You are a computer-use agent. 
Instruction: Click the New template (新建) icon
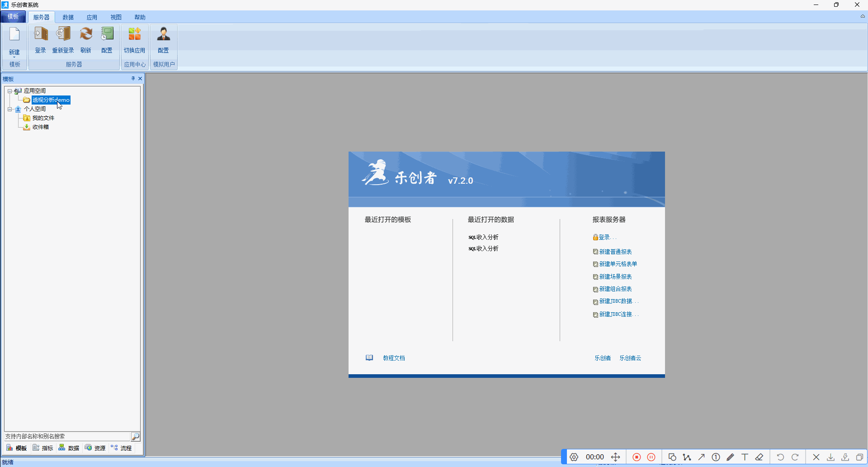(14, 36)
